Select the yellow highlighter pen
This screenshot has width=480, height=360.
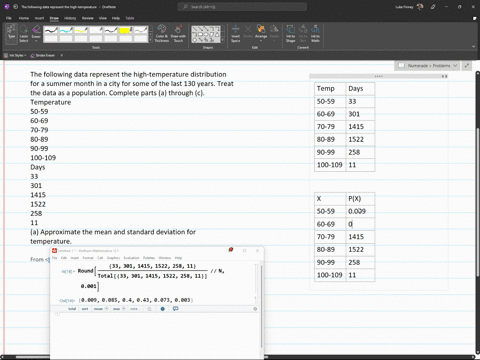[x=126, y=30]
